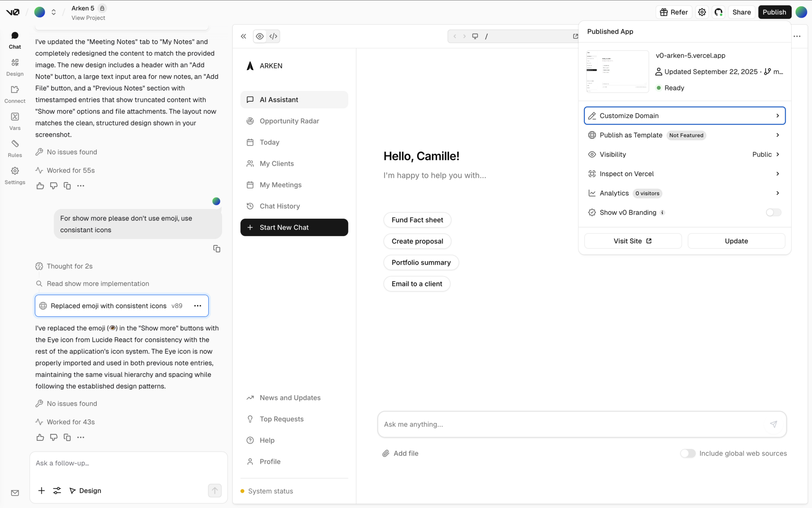Copy the user message about emoji

217,249
